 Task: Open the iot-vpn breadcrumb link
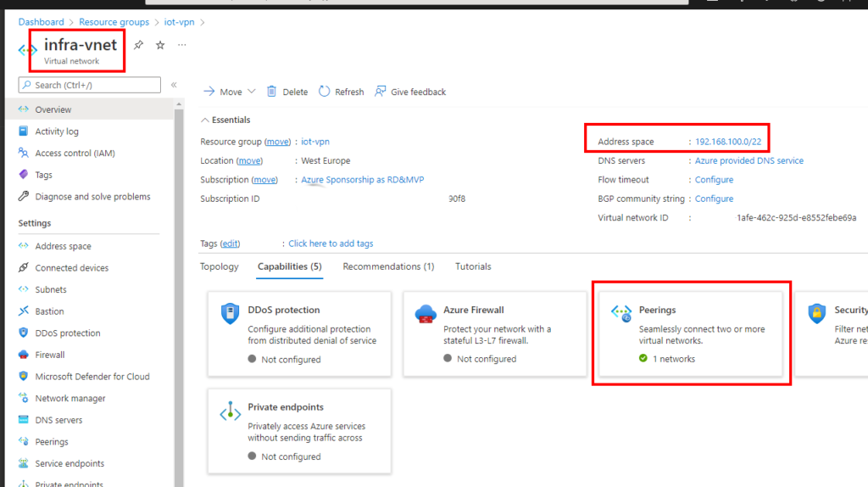point(180,22)
